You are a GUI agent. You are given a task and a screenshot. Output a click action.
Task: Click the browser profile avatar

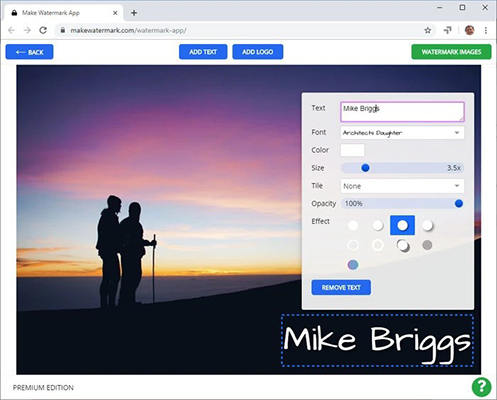coord(469,30)
